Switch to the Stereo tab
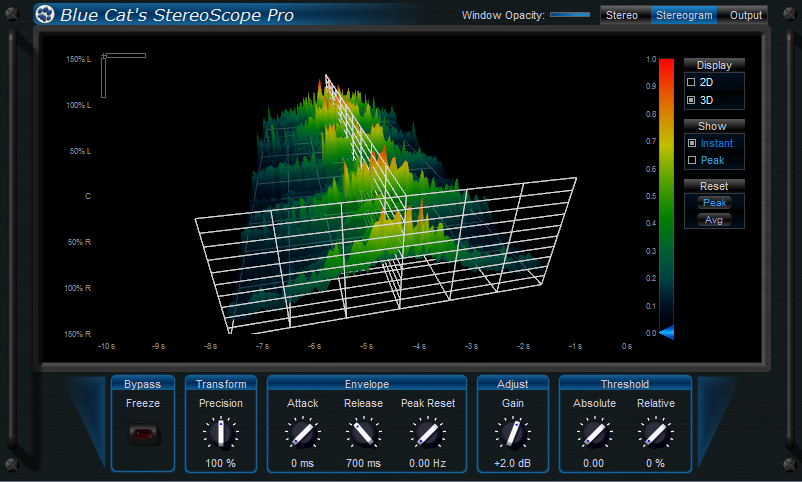Viewport: 802px width, 482px height. pos(622,15)
